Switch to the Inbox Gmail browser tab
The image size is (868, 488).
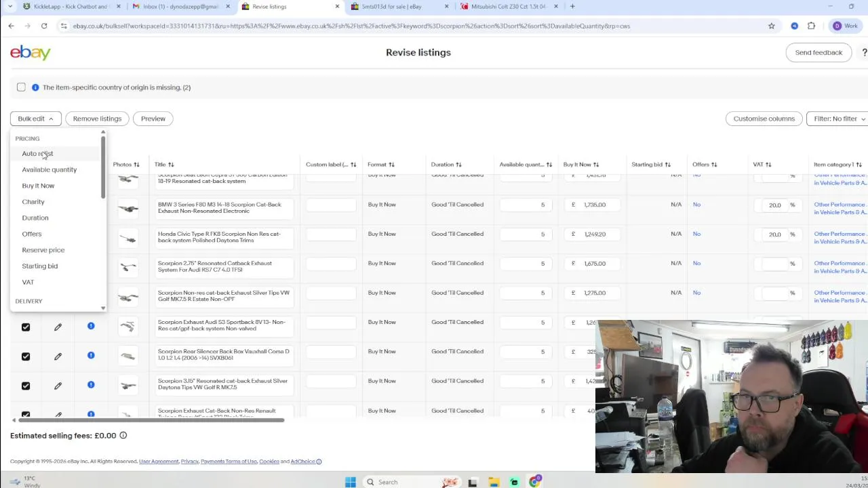tap(180, 7)
